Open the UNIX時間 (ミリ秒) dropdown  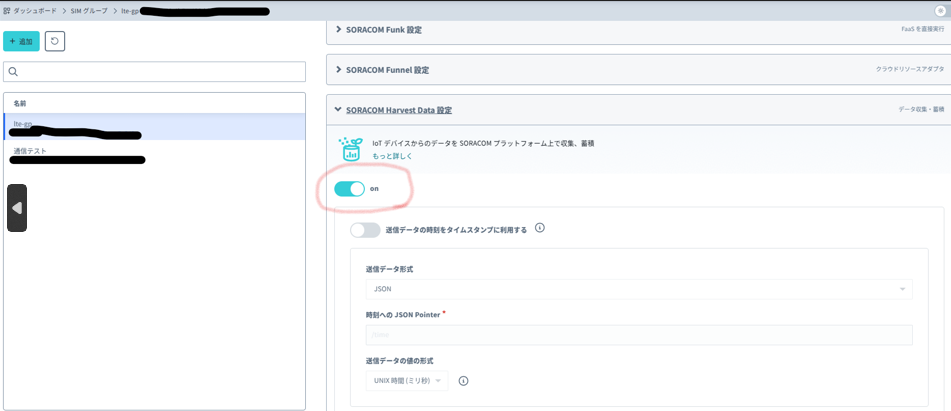[x=407, y=380]
